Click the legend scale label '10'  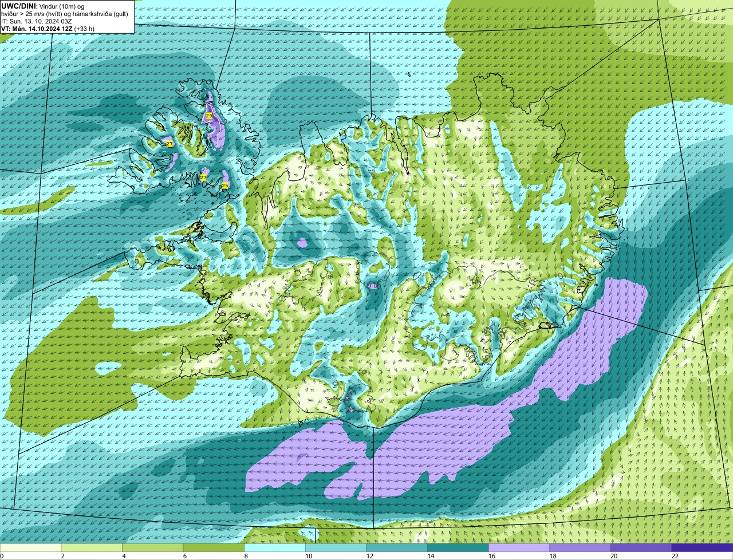[309, 556]
